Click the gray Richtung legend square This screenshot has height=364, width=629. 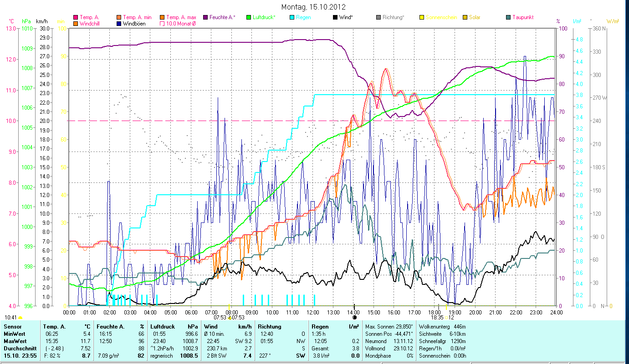click(378, 18)
